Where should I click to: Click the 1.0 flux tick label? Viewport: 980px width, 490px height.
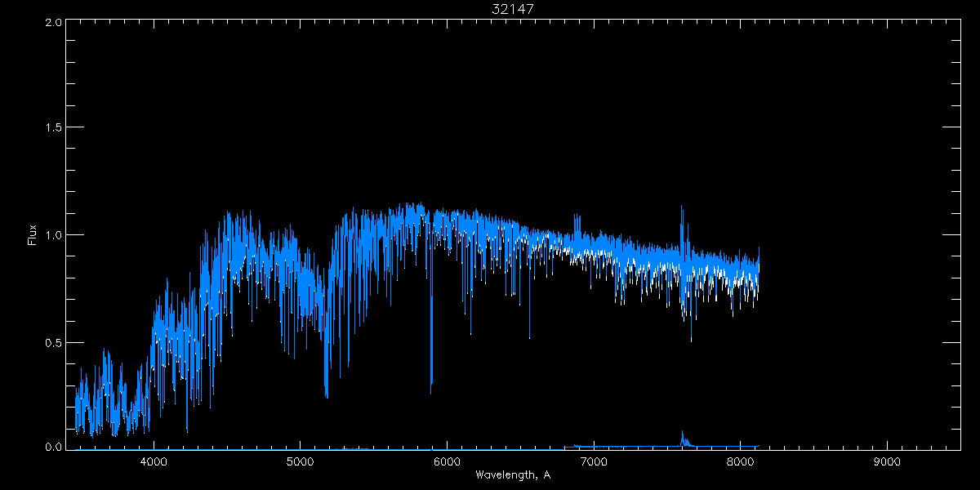tap(53, 235)
